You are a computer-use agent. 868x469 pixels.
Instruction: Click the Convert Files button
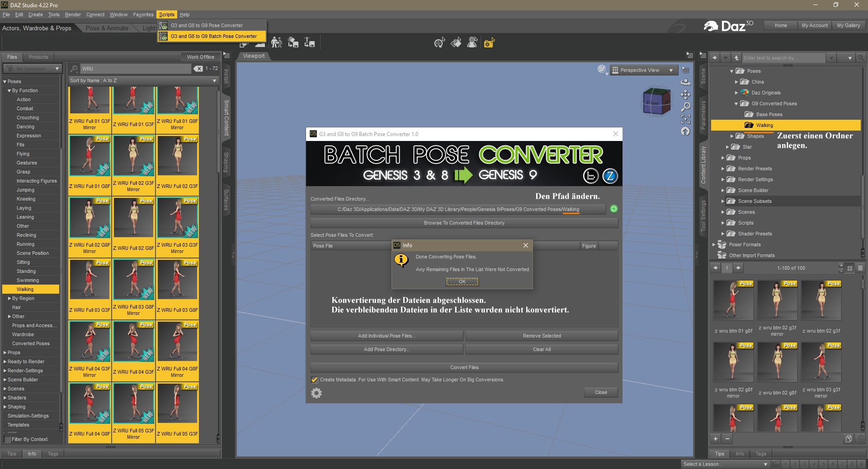464,367
